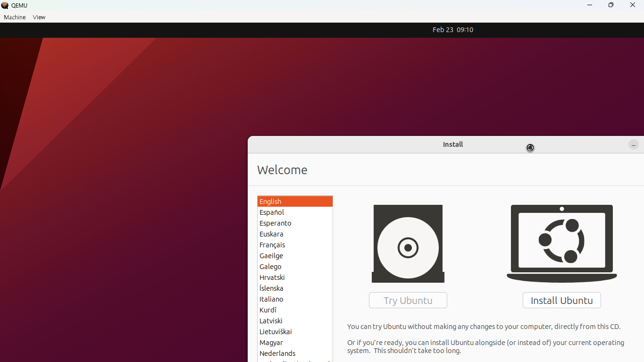Click the Install window title bar text
The image size is (644, 362).
click(x=453, y=144)
